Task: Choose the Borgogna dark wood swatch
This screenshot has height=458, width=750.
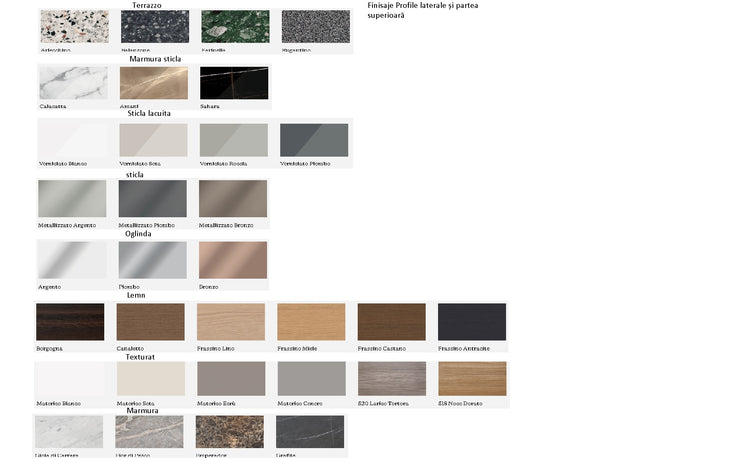Action: (x=70, y=322)
